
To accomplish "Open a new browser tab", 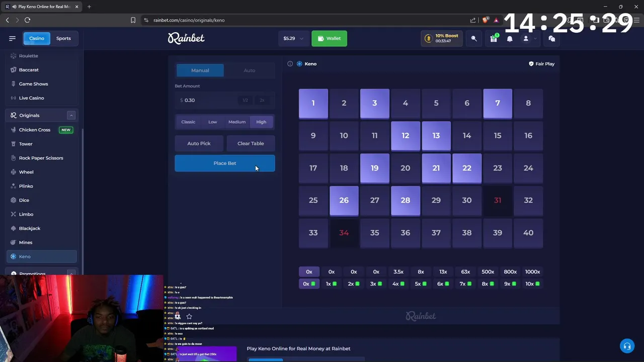I will tap(89, 7).
